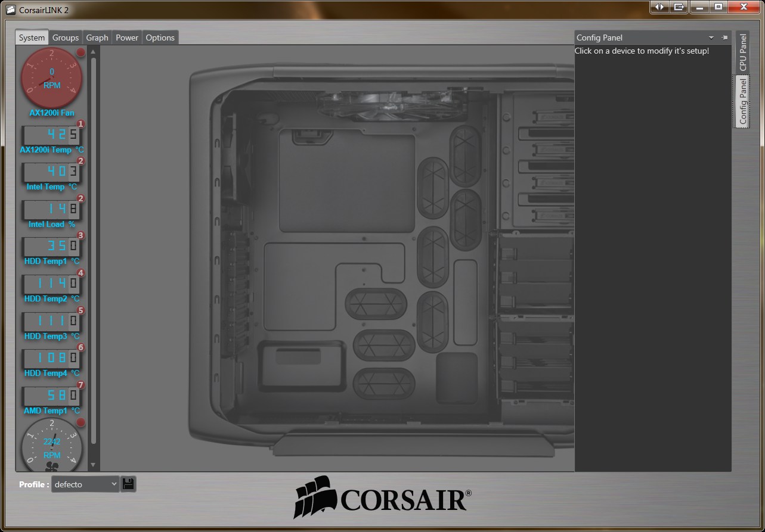The width and height of the screenshot is (765, 532).
Task: Select the HDD Temp1 sensor display
Action: pos(51,247)
